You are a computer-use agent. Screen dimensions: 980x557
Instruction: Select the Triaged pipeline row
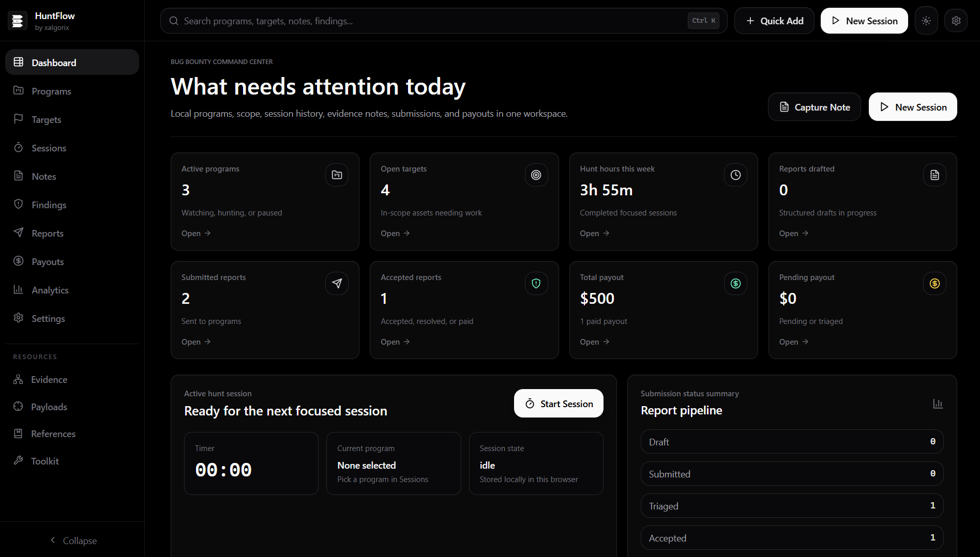792,506
